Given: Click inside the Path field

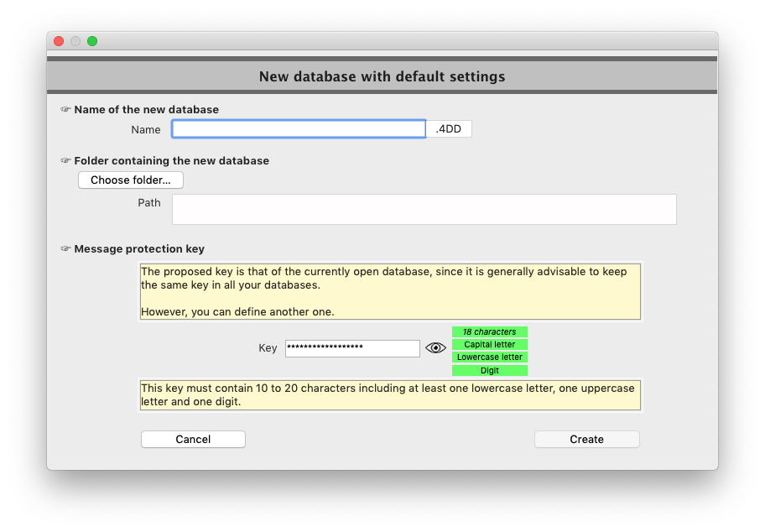Looking at the screenshot, I should point(424,209).
